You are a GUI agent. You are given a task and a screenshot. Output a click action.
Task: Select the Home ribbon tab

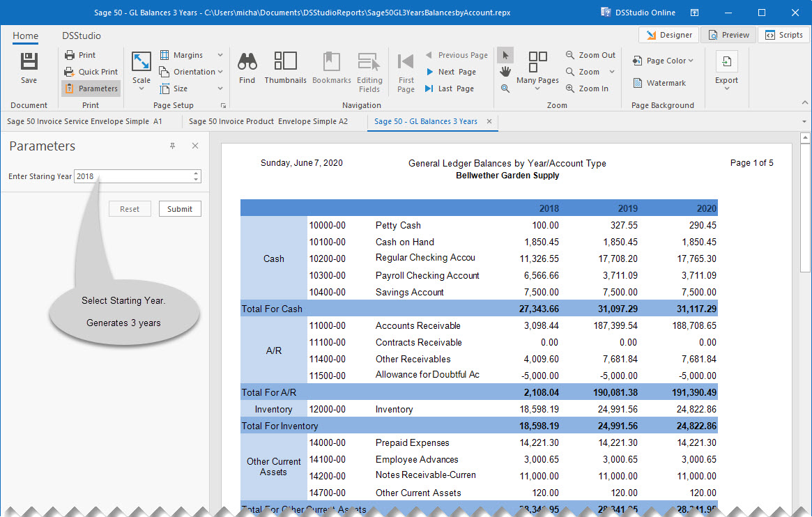[25, 36]
